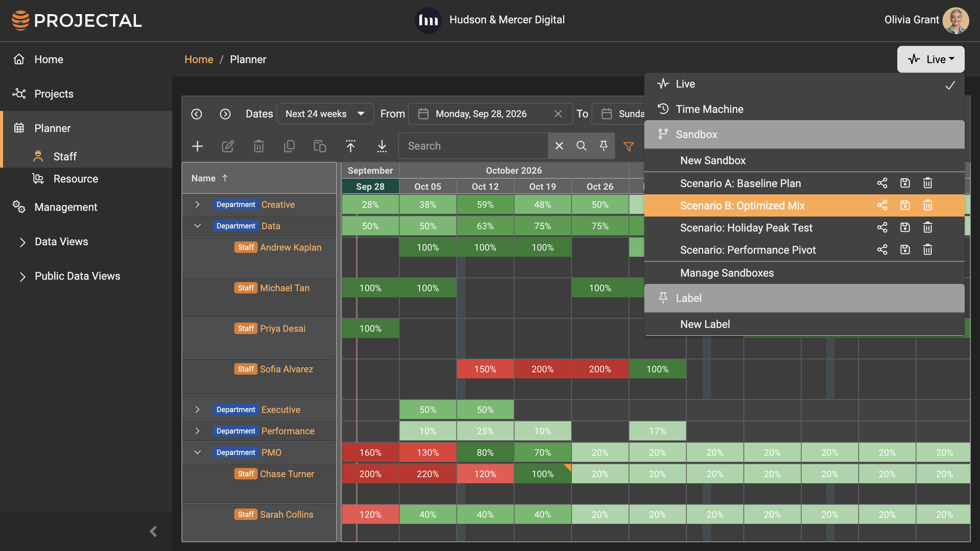
Task: Click the pin icon beside search
Action: (604, 146)
